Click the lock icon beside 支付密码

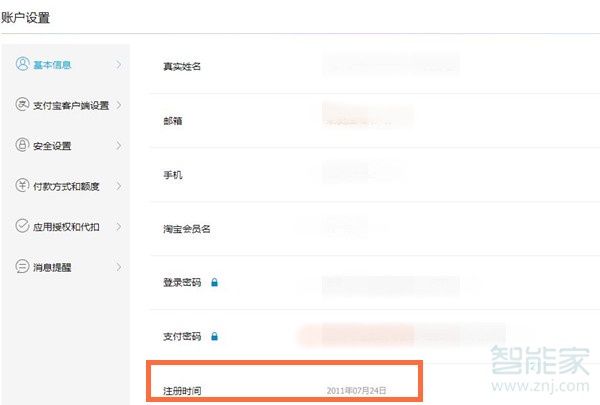214,336
